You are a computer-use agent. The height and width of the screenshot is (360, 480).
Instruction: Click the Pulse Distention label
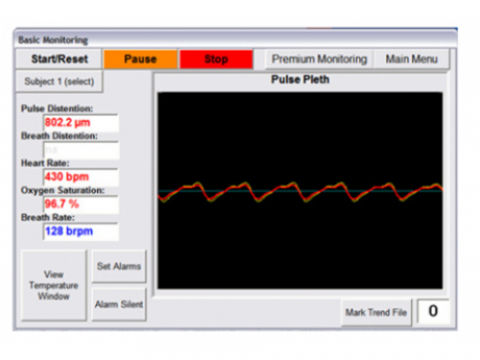[x=57, y=108]
